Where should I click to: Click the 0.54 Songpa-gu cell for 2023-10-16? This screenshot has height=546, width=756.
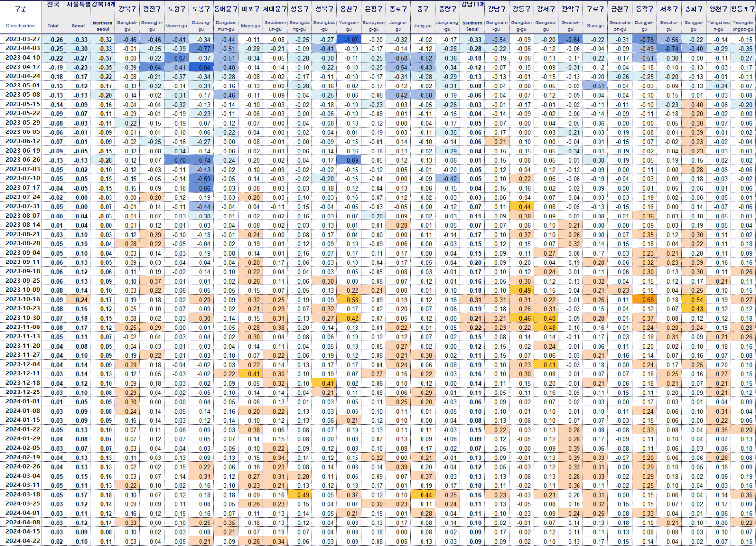tap(693, 300)
